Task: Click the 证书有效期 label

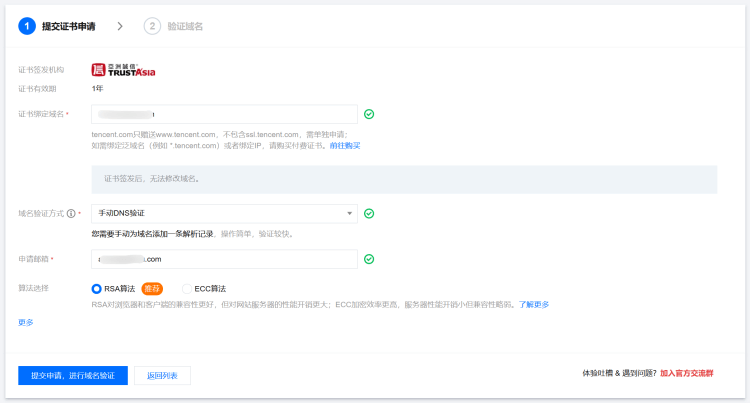Action: coord(37,89)
